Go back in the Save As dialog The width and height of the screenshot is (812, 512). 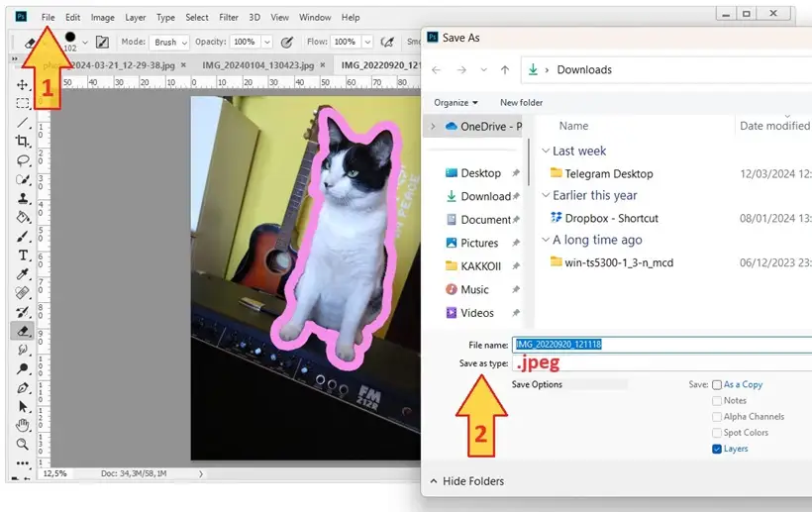[436, 70]
